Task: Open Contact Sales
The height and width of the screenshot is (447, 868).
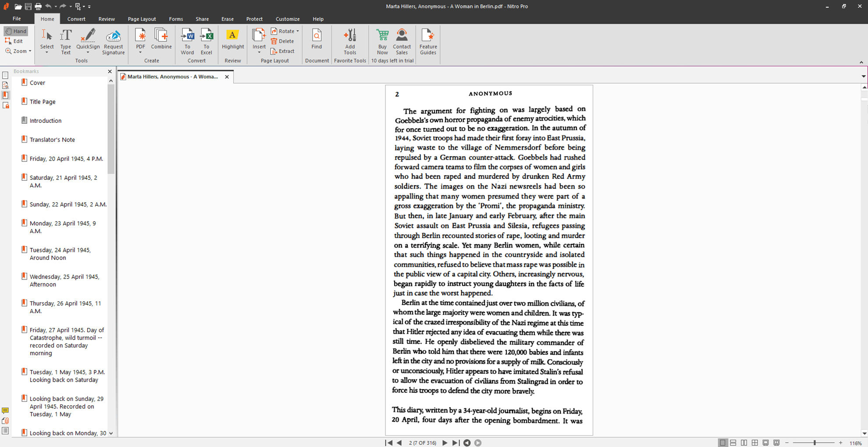Action: (402, 42)
